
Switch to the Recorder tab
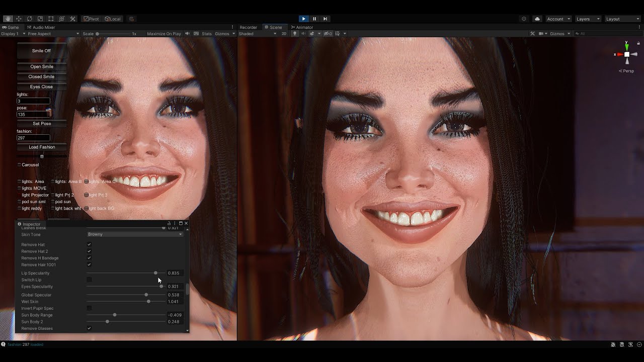(248, 27)
